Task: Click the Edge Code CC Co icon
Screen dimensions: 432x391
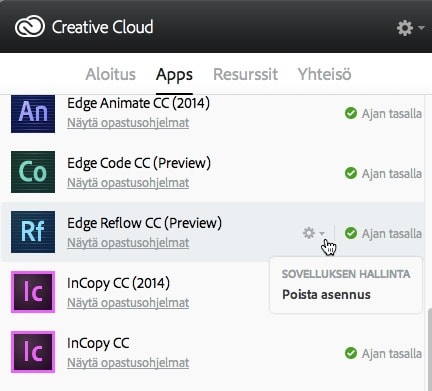Action: click(x=33, y=172)
